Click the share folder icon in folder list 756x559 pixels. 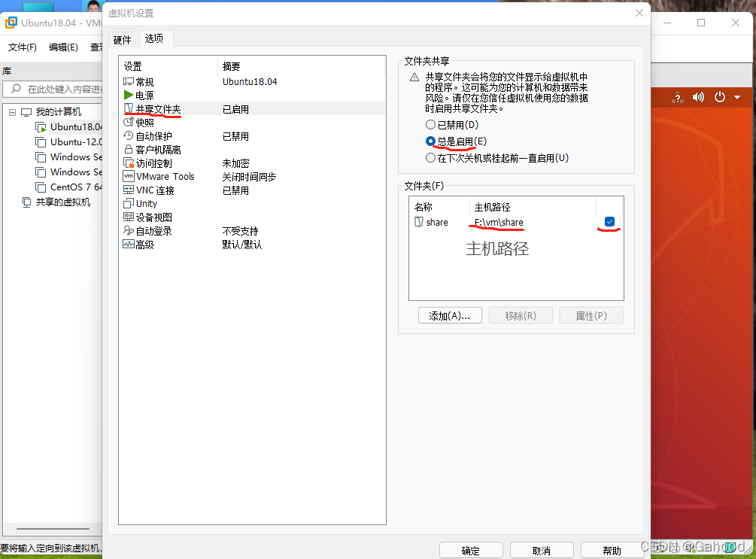click(419, 222)
